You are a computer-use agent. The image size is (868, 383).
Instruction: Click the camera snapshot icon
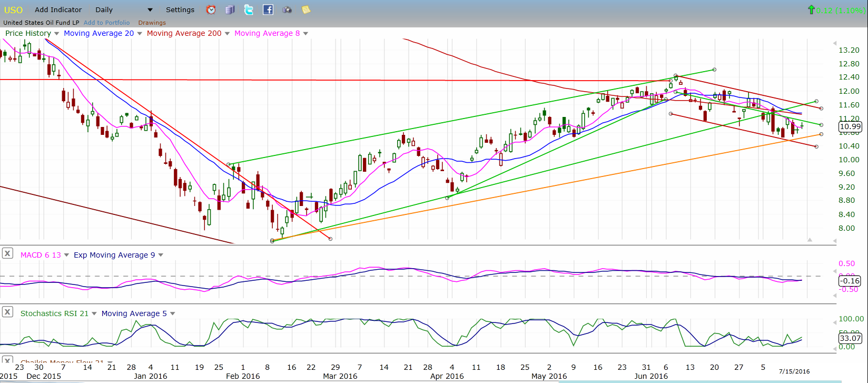[x=287, y=9]
